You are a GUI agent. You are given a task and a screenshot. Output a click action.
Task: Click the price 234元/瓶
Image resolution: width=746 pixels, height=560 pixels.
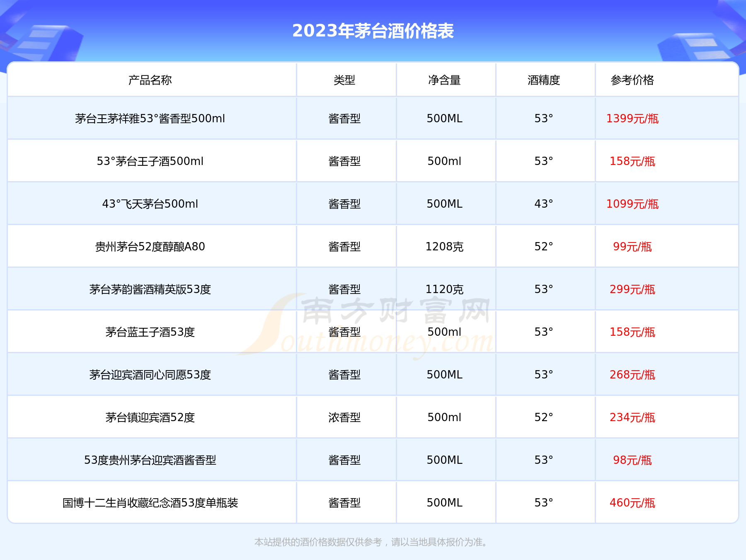632,417
